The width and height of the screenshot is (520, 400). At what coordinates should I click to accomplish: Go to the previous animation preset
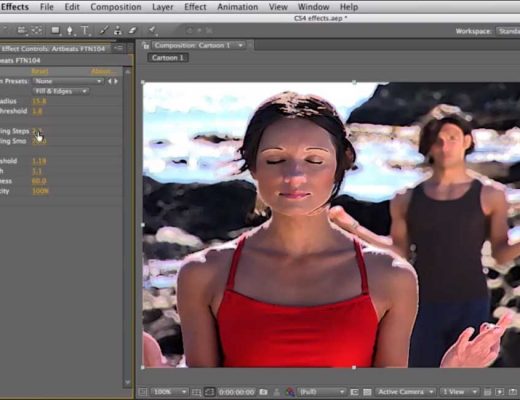[x=109, y=81]
